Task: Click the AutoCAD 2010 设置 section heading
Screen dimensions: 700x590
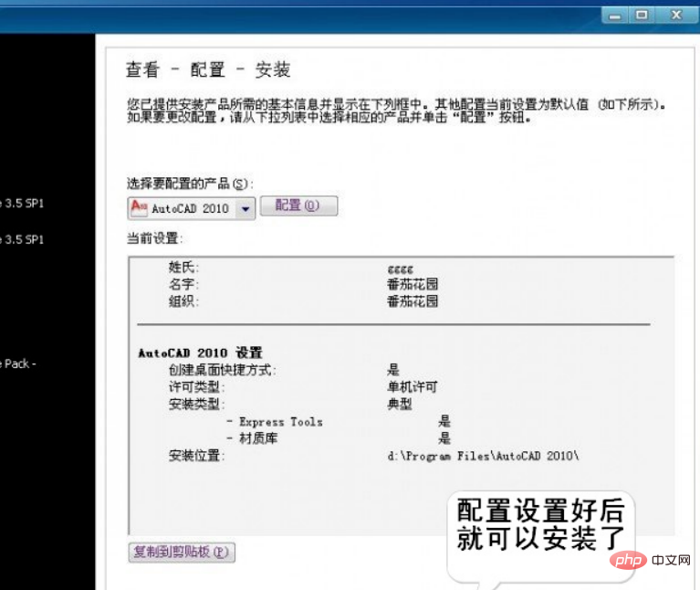Action: tap(201, 353)
